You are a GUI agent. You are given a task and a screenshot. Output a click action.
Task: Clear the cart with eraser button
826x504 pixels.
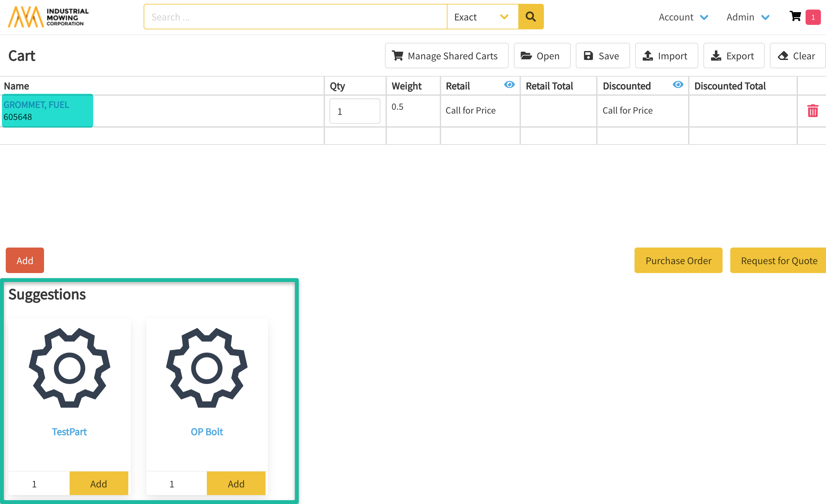797,56
